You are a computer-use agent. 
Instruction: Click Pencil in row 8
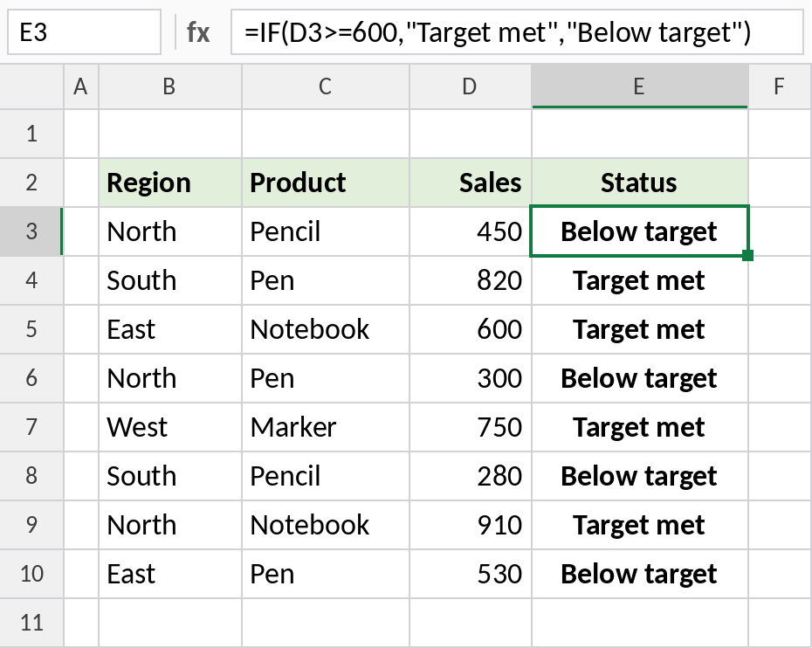click(x=325, y=475)
